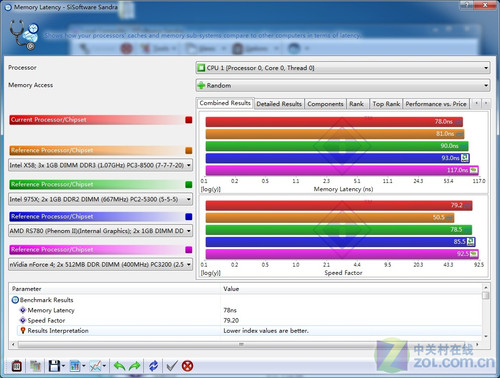This screenshot has height=378, width=500.
Task: Open the Performance vs. Price tab
Action: tap(436, 104)
